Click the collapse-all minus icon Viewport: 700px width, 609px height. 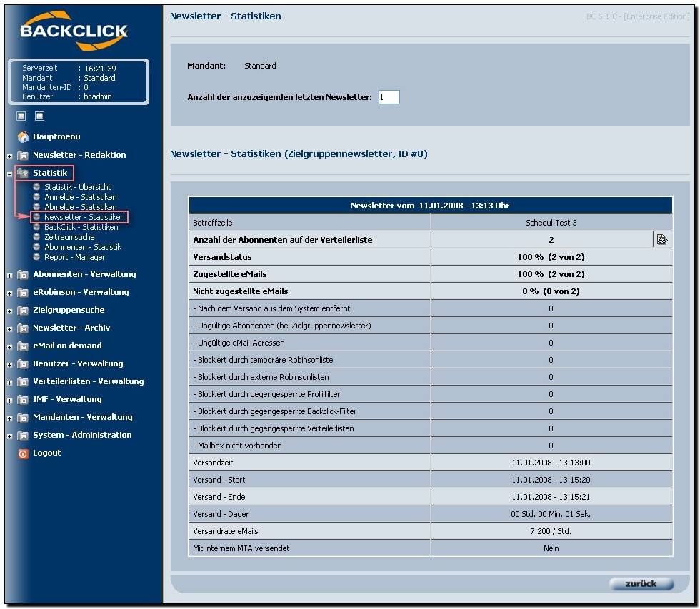(x=40, y=116)
